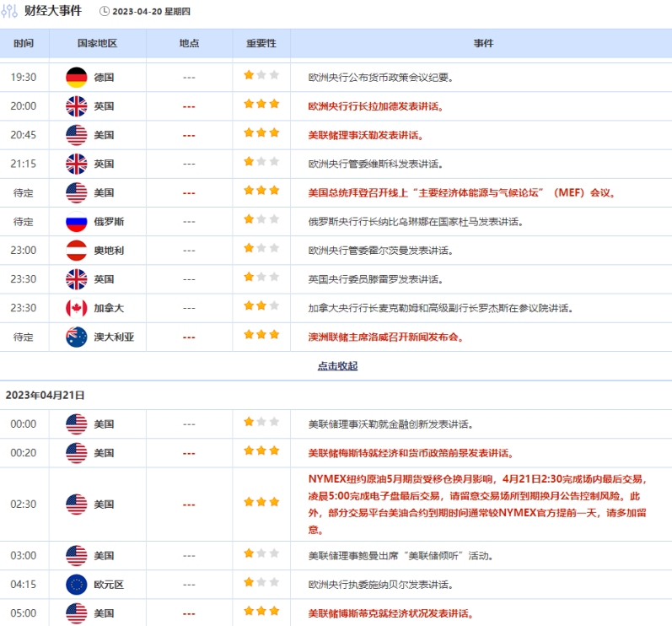
Task: Click the two-star rating in 加拿大 row
Action: click(x=261, y=308)
